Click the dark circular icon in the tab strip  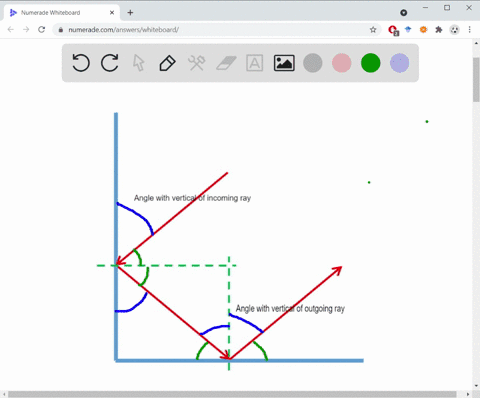404,13
